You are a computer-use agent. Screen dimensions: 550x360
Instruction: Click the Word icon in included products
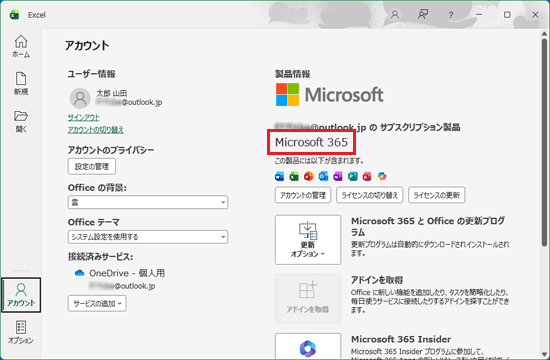(280, 176)
